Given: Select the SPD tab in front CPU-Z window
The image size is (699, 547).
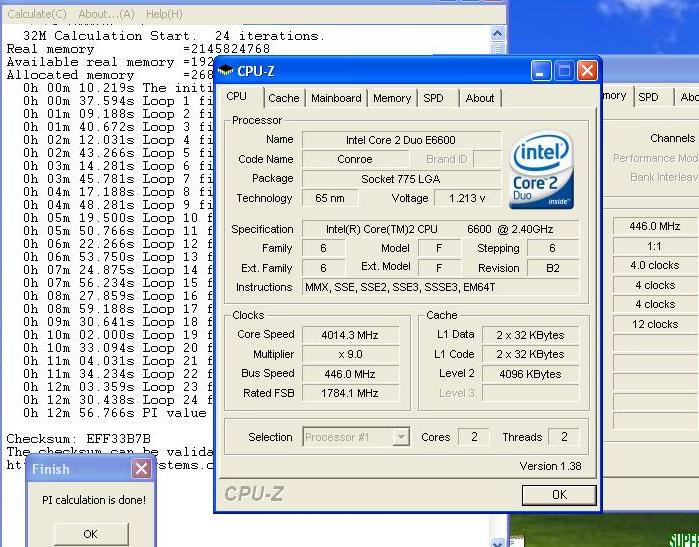Looking at the screenshot, I should (x=433, y=98).
